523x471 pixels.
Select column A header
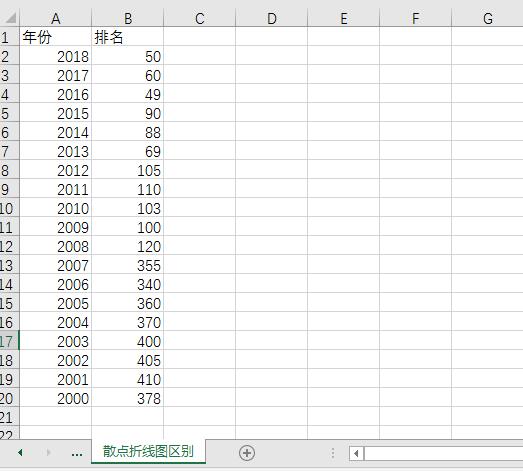tap(55, 18)
